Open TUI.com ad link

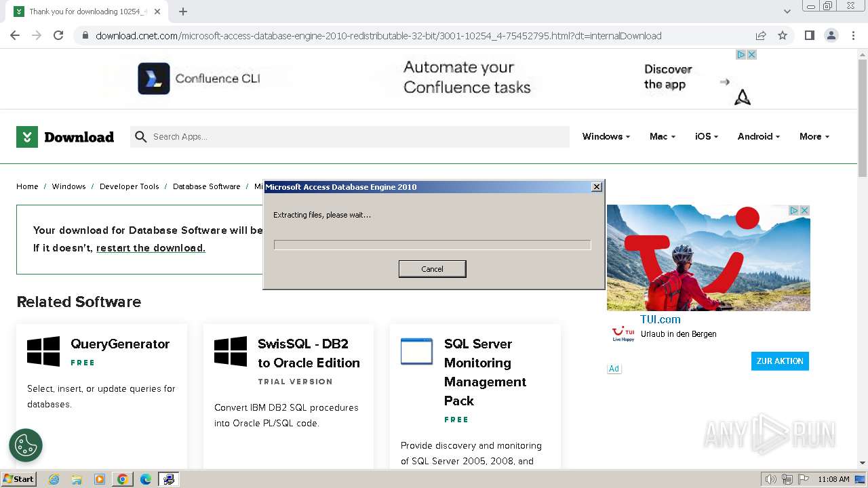click(660, 319)
